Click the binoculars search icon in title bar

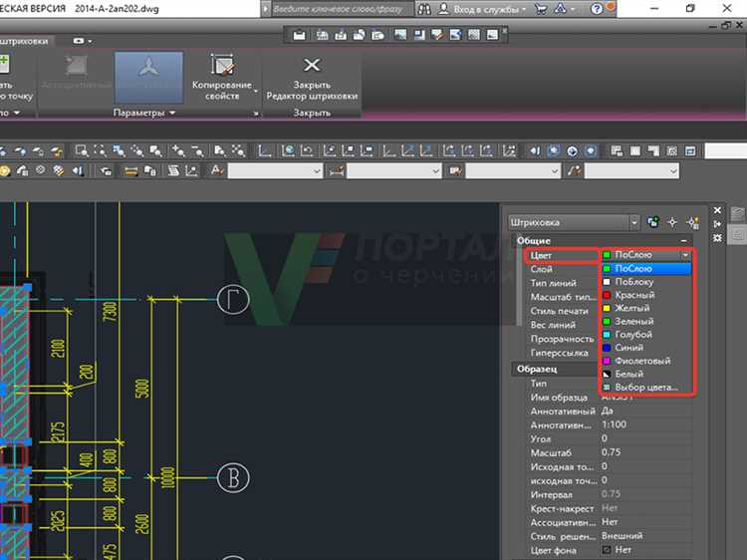(x=423, y=9)
